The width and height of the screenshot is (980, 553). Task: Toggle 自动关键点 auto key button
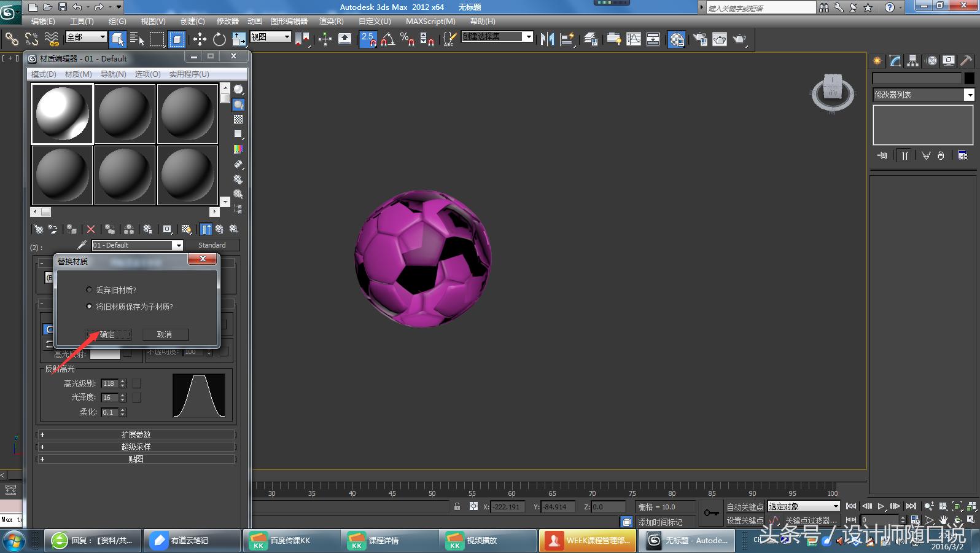tap(745, 507)
